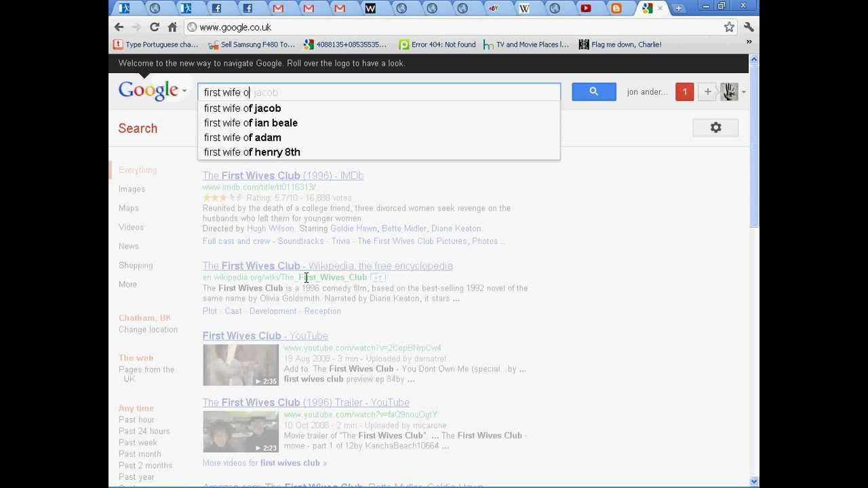Open the 'Flag me down, Charlie!' bookmark
The image size is (868, 488).
[620, 45]
